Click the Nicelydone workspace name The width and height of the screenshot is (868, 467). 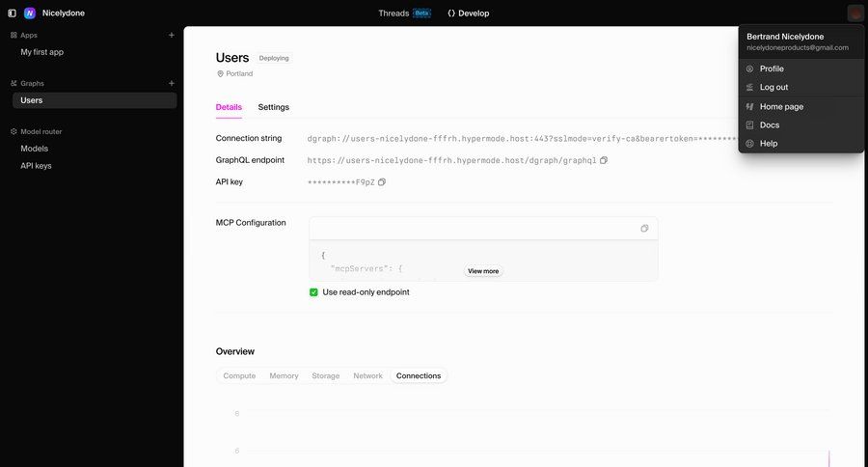(x=64, y=13)
